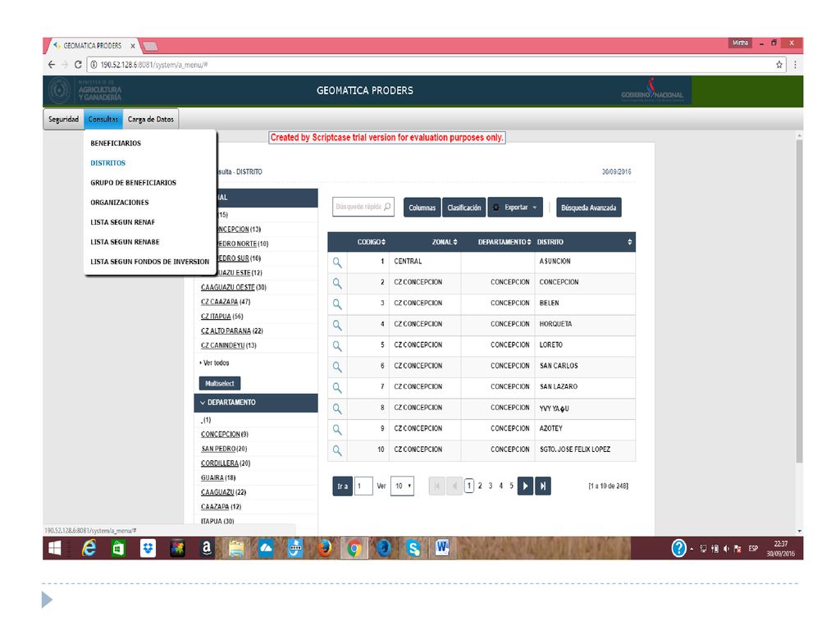Open the Windows Start button
The width and height of the screenshot is (840, 630).
pyautogui.click(x=55, y=548)
